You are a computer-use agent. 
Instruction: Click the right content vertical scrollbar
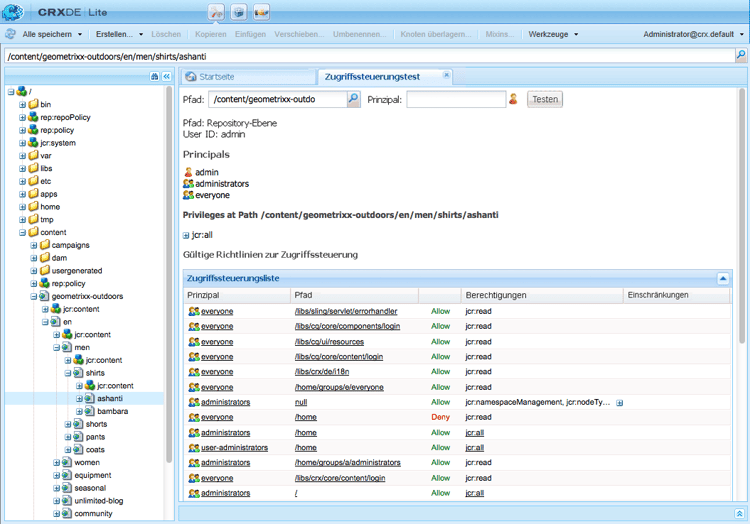tap(742, 215)
